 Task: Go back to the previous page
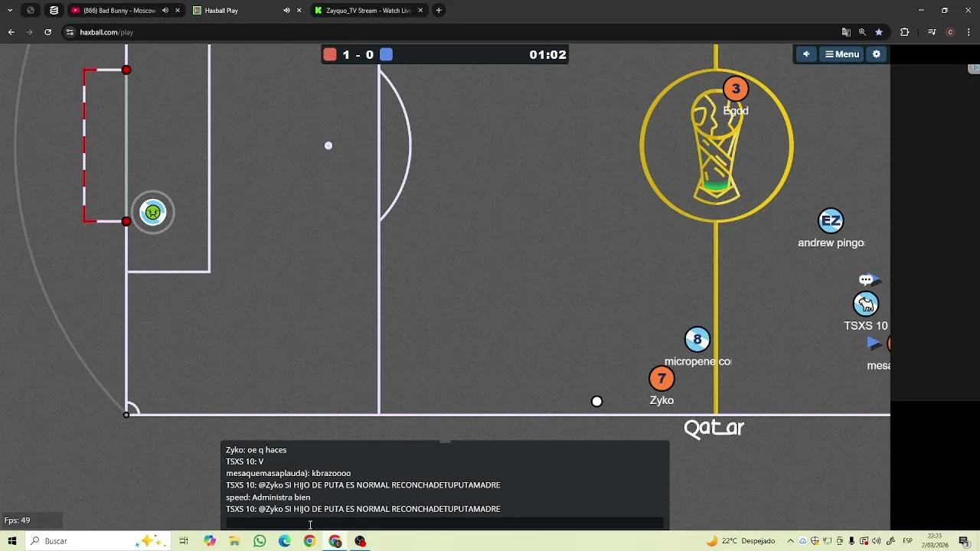point(11,32)
